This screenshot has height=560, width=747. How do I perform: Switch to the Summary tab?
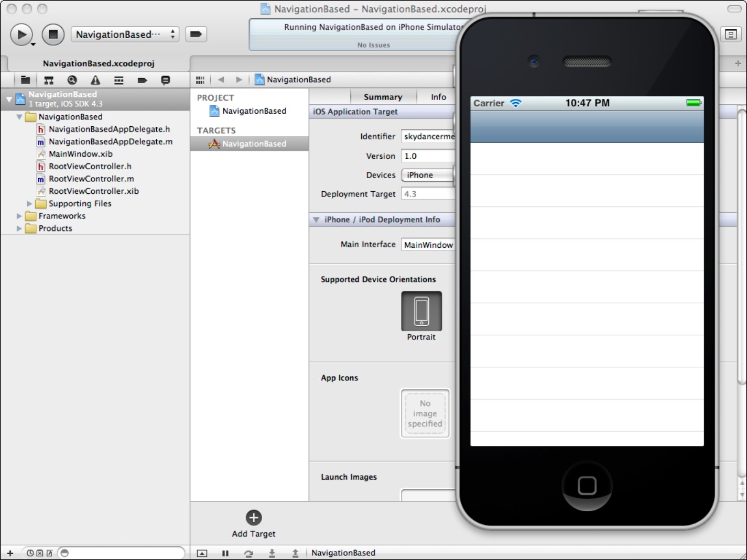pos(383,97)
